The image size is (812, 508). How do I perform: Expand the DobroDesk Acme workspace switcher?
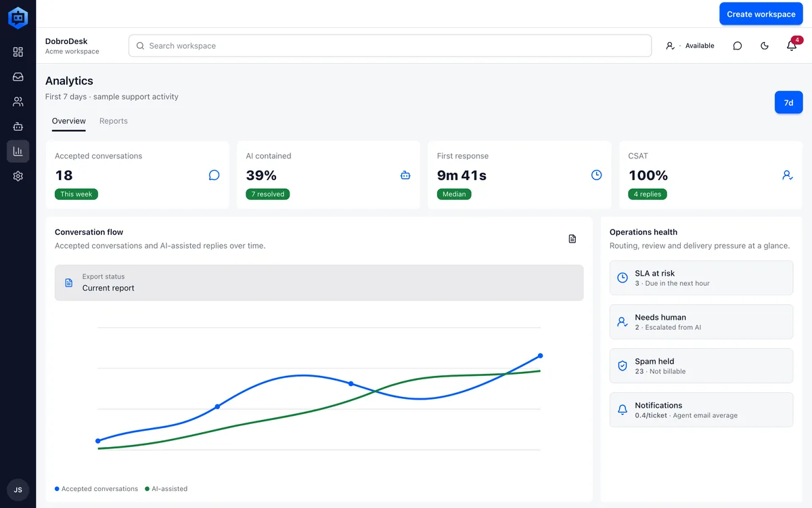point(72,46)
